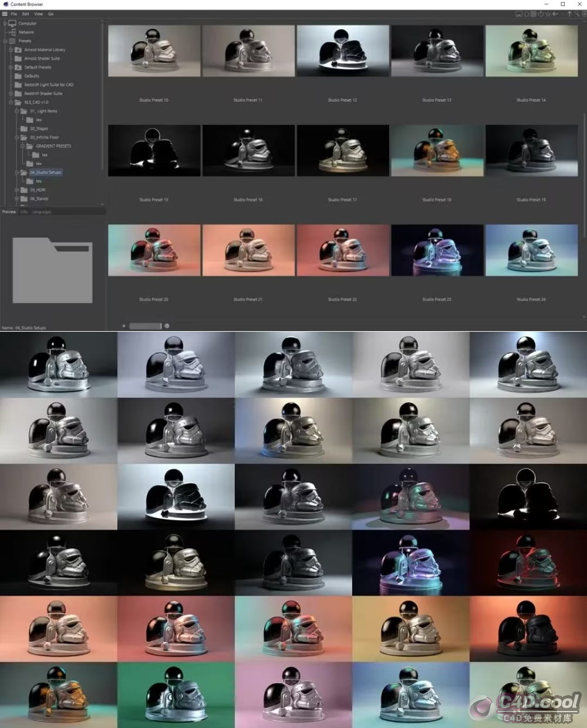
Task: Select the Redshift Shader Suite folder
Action: pos(43,93)
